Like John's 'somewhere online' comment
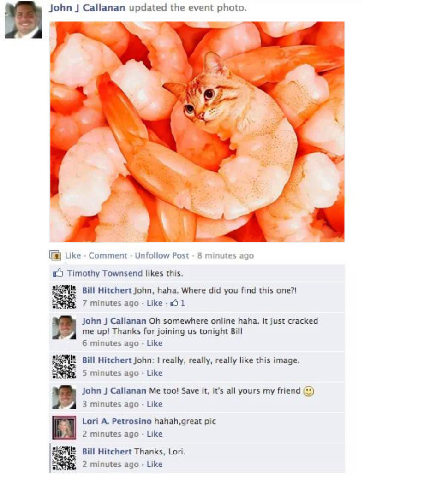 pos(155,343)
